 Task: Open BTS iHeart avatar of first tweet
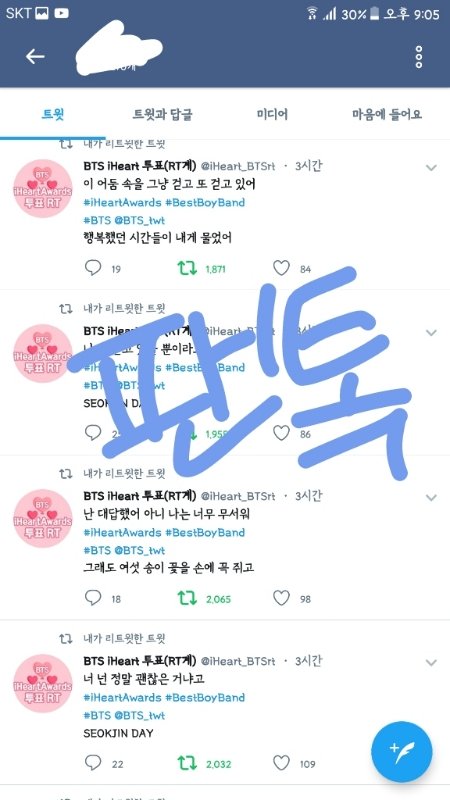tap(42, 188)
